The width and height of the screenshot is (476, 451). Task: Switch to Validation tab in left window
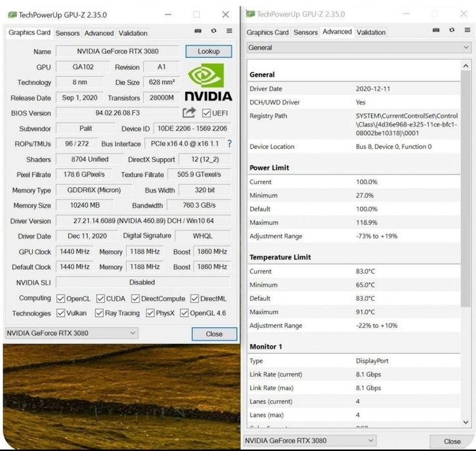133,33
